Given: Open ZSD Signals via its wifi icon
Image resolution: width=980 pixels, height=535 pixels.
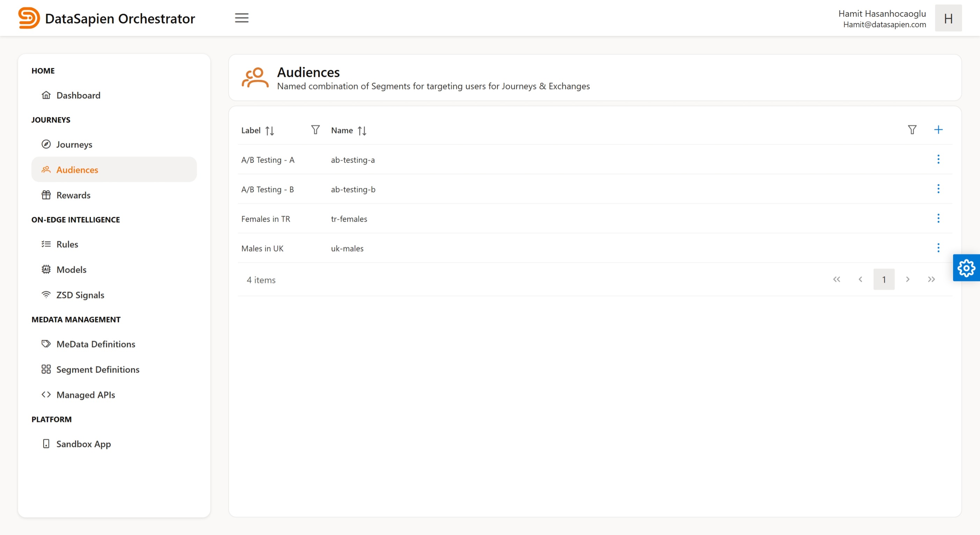Looking at the screenshot, I should click(46, 294).
